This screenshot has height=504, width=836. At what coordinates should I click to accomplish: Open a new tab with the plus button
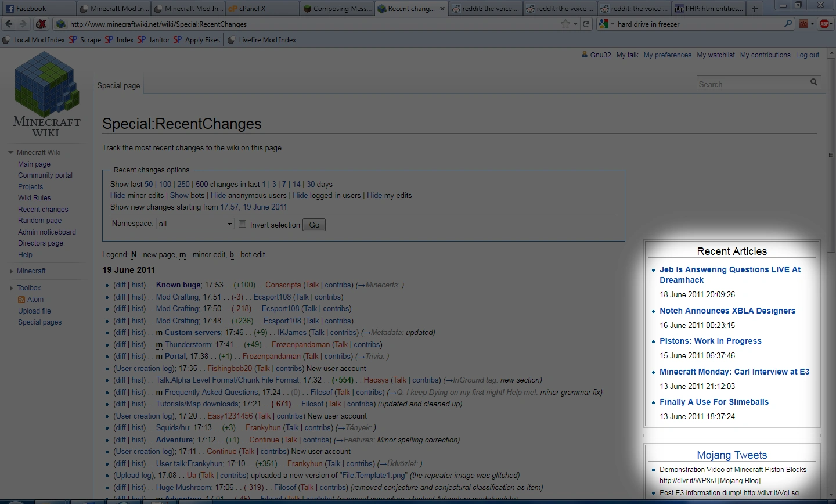click(x=754, y=9)
